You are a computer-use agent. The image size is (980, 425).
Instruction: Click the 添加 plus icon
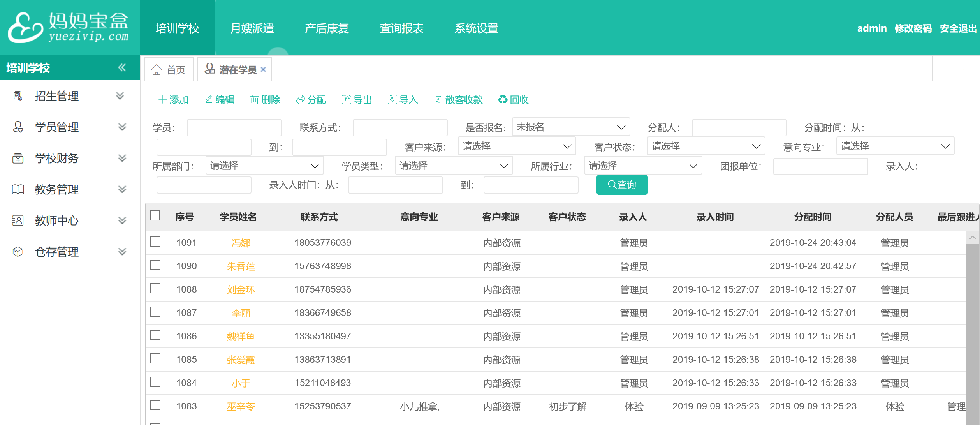(x=163, y=100)
